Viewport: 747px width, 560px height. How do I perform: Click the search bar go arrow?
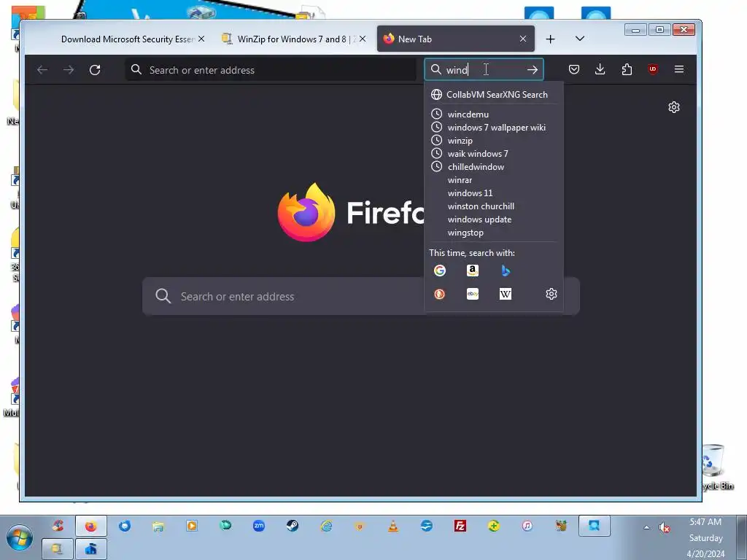(532, 70)
